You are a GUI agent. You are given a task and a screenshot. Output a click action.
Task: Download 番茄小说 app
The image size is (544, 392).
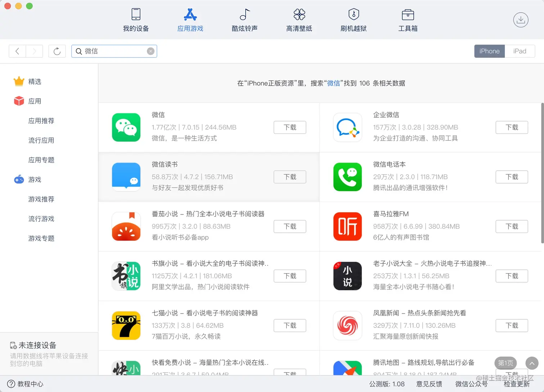point(290,226)
